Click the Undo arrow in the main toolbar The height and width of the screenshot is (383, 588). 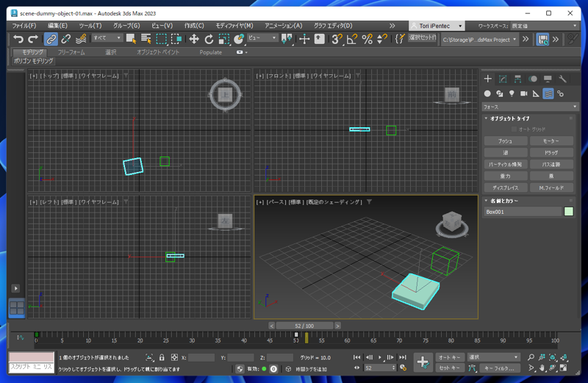[x=18, y=39]
